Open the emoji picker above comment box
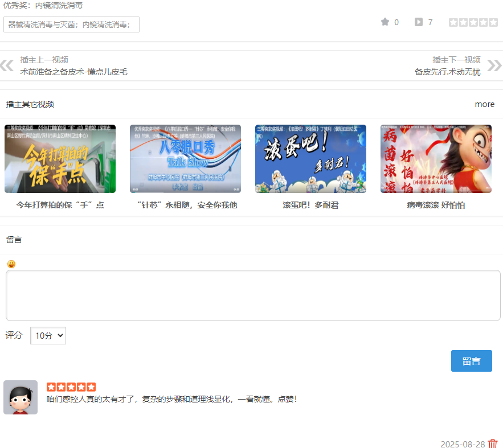 click(x=11, y=264)
